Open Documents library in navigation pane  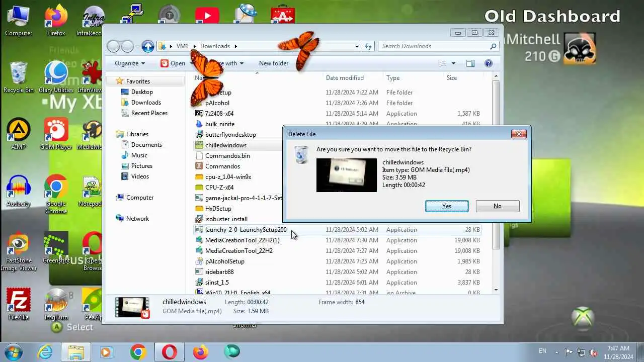click(146, 145)
